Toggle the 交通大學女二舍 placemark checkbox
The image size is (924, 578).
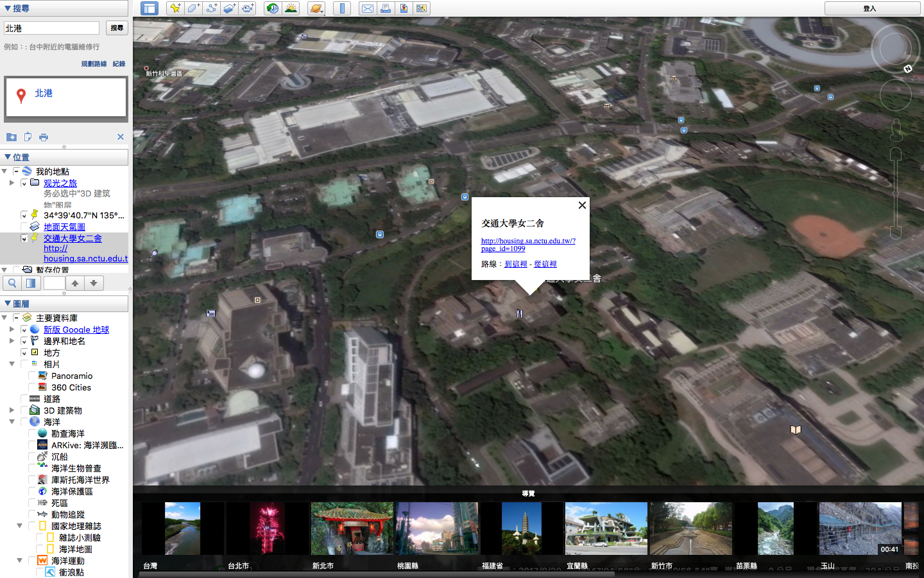click(x=24, y=238)
